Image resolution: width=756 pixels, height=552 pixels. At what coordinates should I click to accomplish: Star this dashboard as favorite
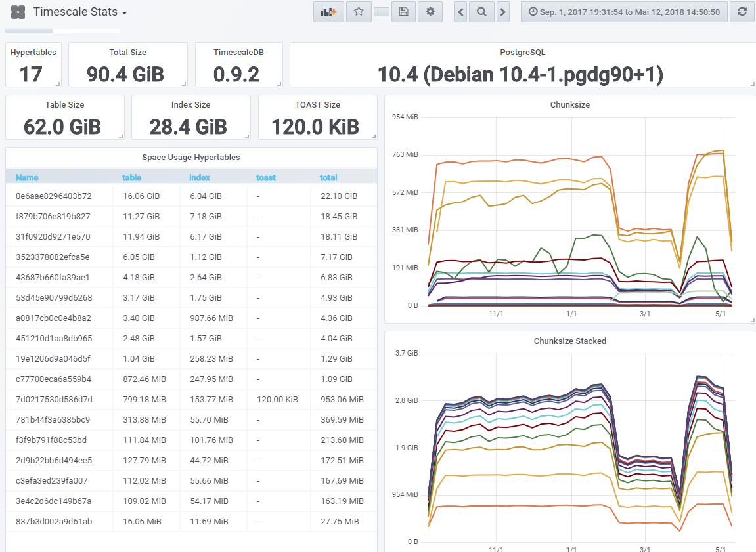(x=359, y=12)
